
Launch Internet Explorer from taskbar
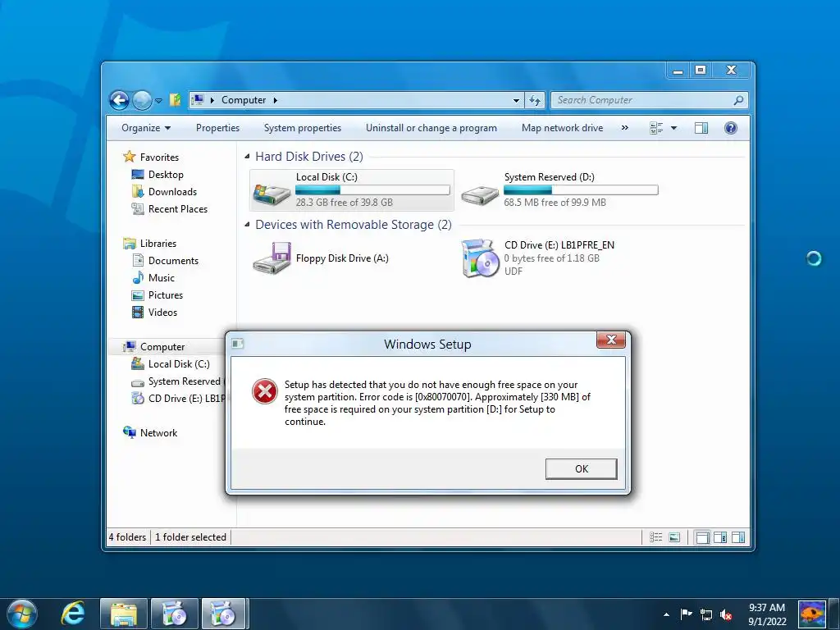coord(73,614)
